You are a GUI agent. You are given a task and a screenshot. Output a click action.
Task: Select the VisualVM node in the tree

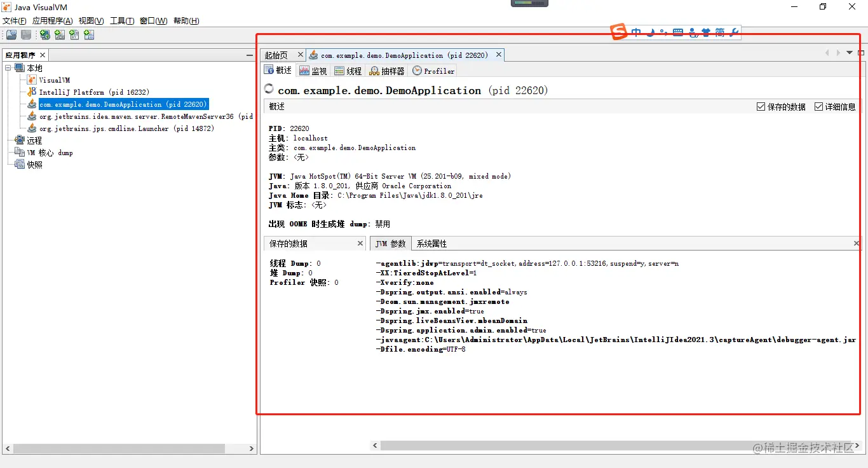point(49,80)
